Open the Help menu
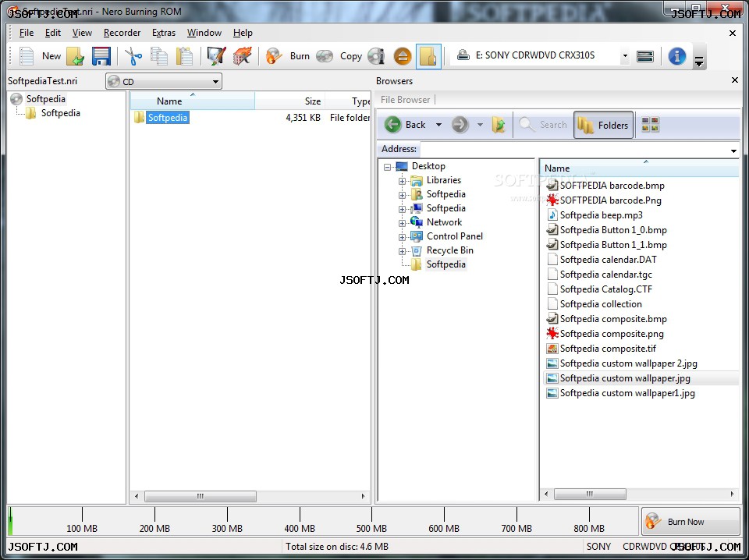Screen dimensions: 749x560 click(243, 33)
